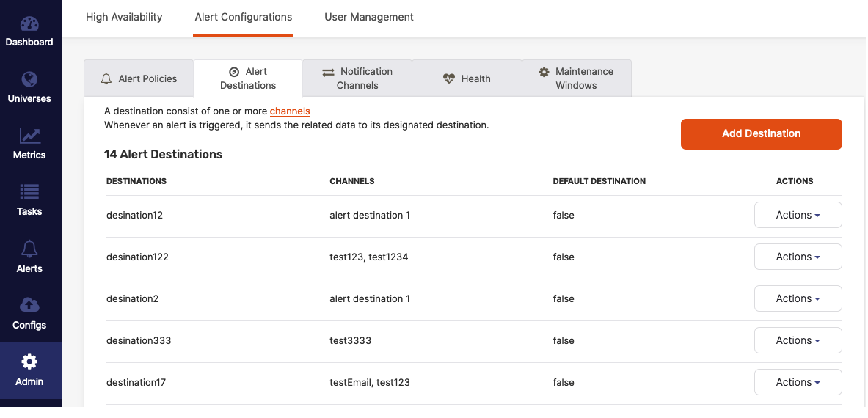The height and width of the screenshot is (418, 868).
Task: Open Actions menu for desination122
Action: click(x=798, y=257)
